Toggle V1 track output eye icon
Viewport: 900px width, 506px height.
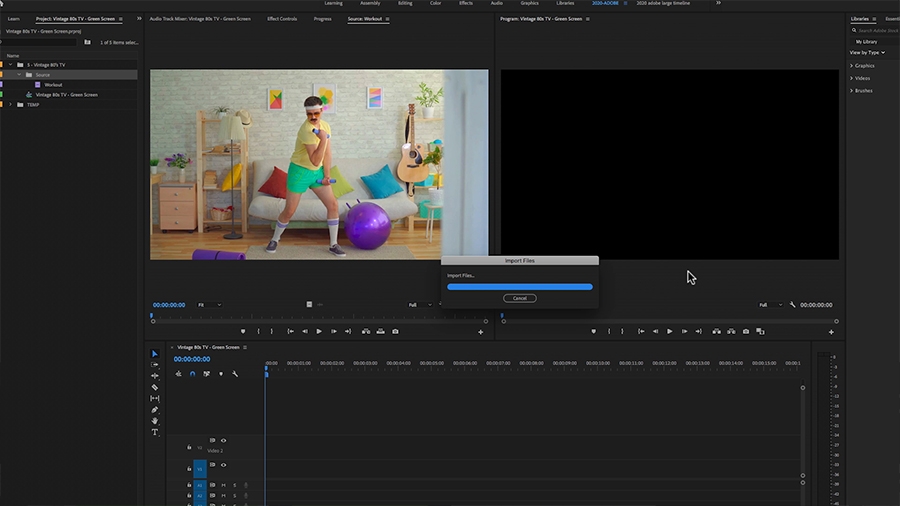(x=223, y=465)
